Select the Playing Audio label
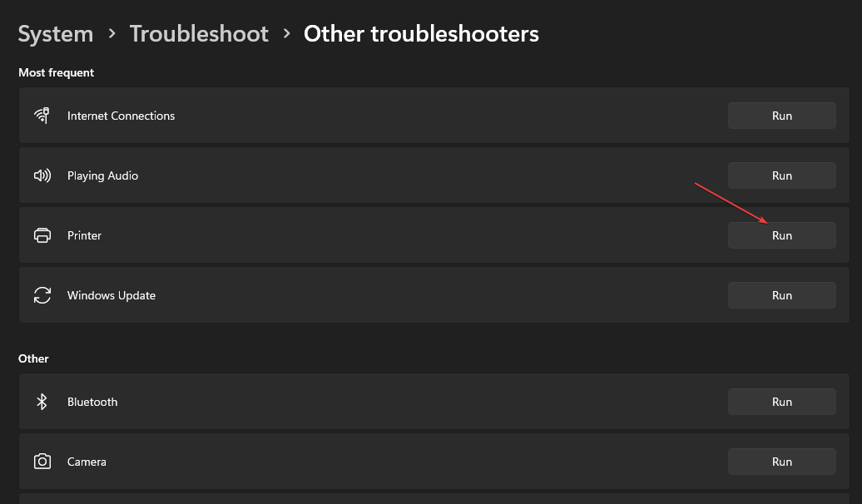The width and height of the screenshot is (862, 504). [x=102, y=175]
